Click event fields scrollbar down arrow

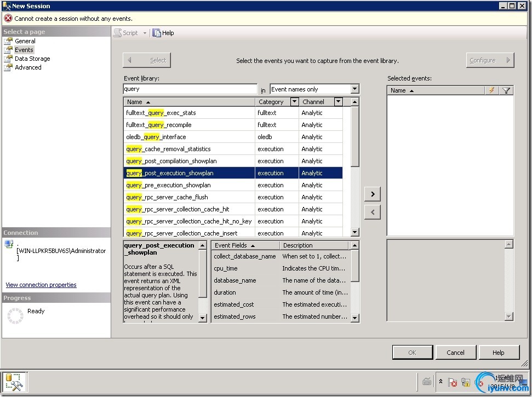[354, 318]
